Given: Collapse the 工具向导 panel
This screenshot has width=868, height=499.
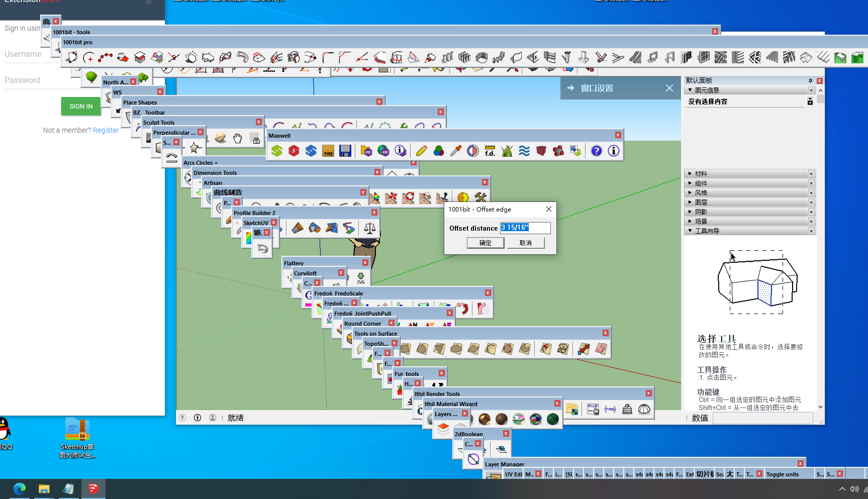Looking at the screenshot, I should pos(690,231).
